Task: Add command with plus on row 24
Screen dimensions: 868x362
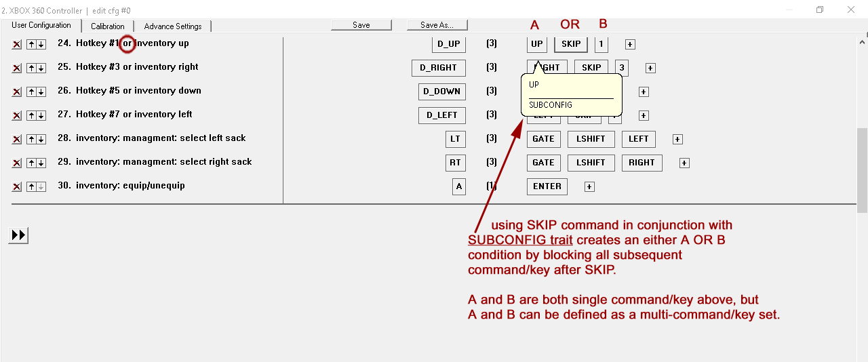Action: click(630, 45)
